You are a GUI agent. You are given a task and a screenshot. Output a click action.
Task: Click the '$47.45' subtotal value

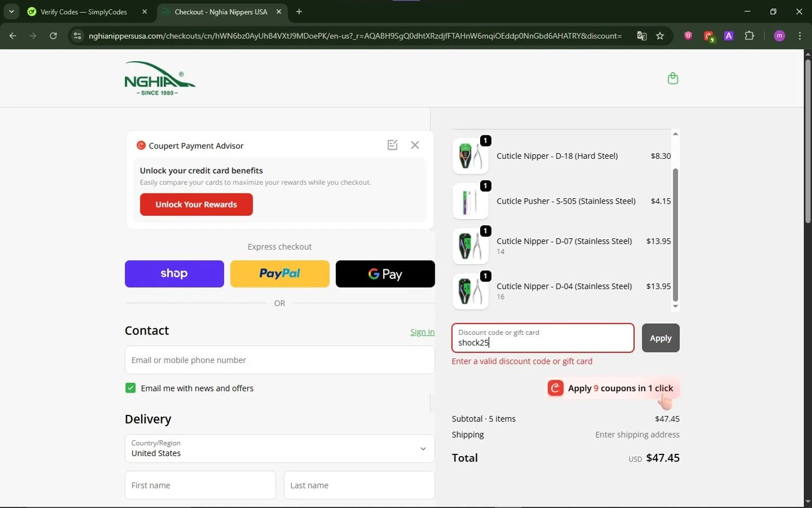(667, 419)
